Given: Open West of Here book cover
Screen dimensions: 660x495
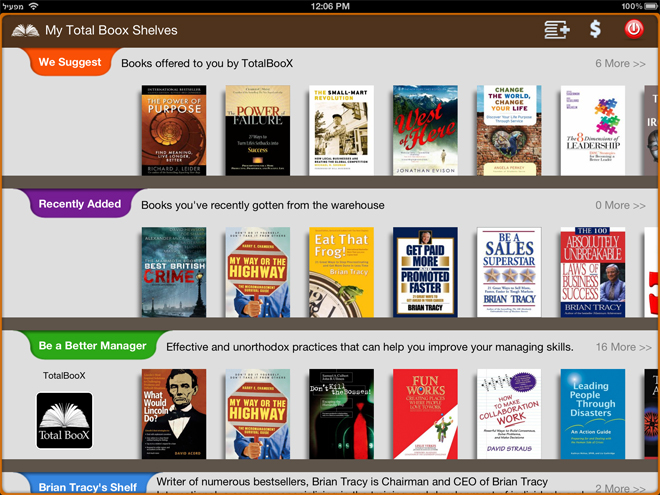Looking at the screenshot, I should 425,130.
